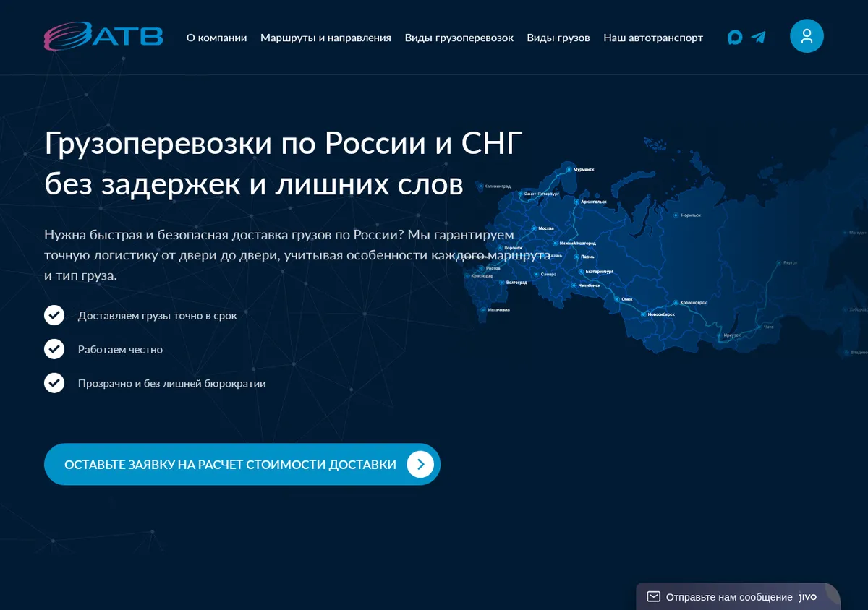This screenshot has width=868, height=610.
Task: Open "Маршруты и направления" menu item
Action: tap(325, 38)
